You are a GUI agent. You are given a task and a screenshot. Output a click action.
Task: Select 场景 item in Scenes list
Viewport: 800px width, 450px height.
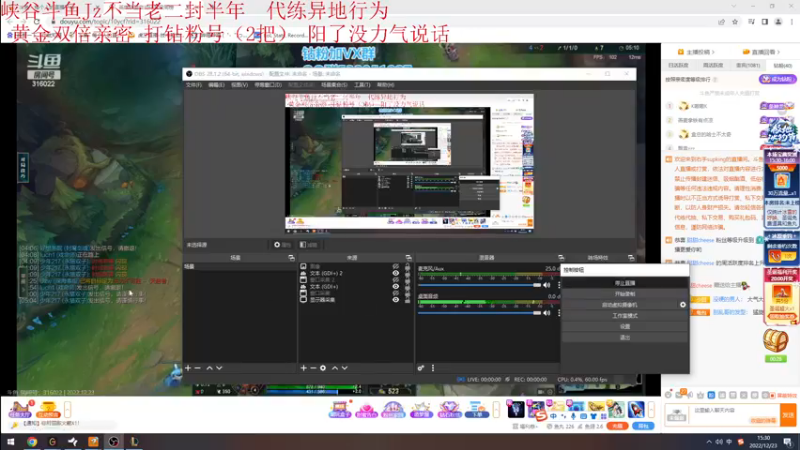coord(239,267)
